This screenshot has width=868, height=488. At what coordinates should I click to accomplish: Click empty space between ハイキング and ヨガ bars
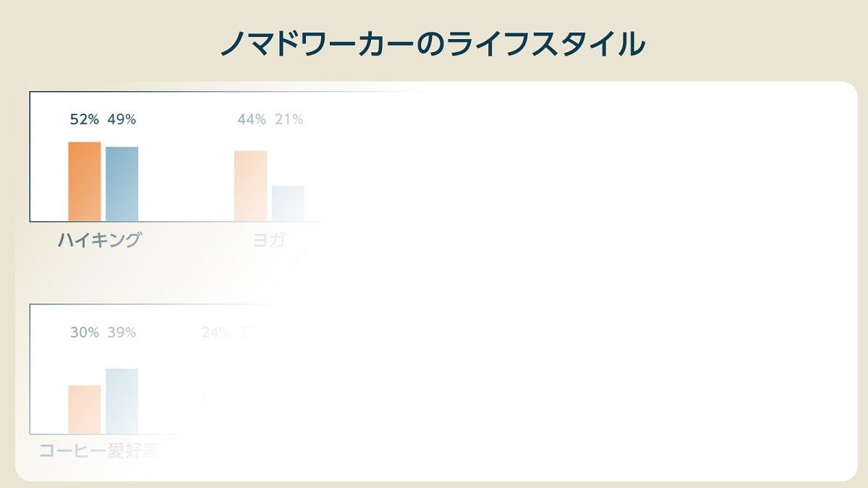186,181
